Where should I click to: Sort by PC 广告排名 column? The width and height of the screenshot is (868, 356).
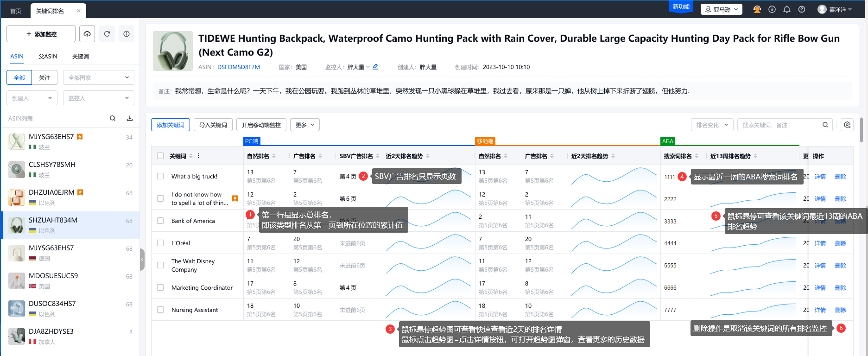click(320, 156)
